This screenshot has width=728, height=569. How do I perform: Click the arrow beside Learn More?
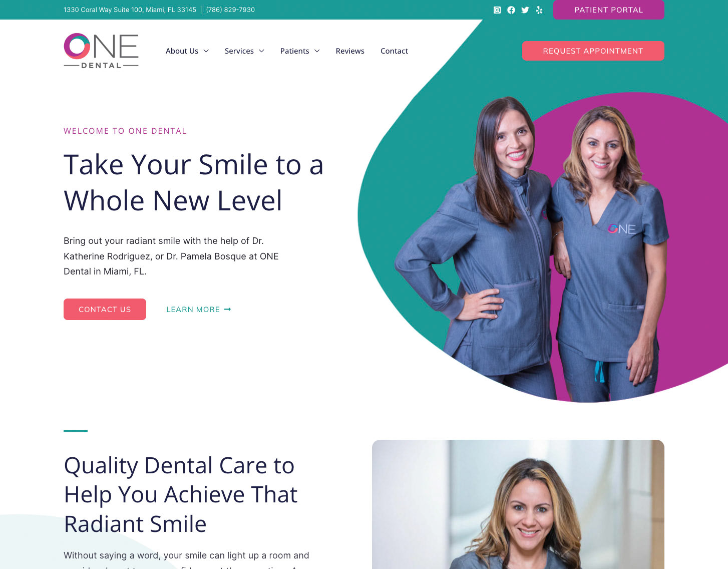tap(227, 310)
